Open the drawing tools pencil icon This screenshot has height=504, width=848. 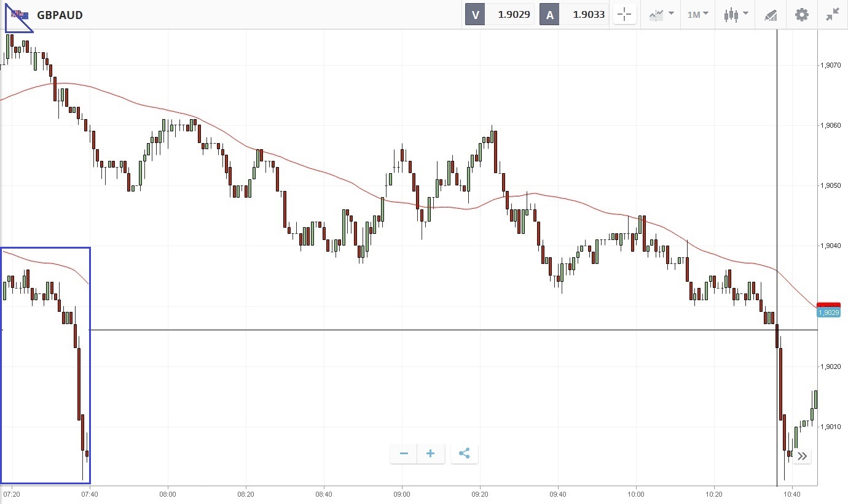click(771, 15)
